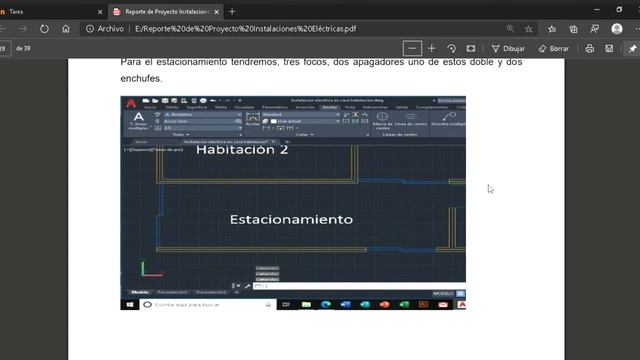Click the 'de 39' page count text

pos(23,48)
